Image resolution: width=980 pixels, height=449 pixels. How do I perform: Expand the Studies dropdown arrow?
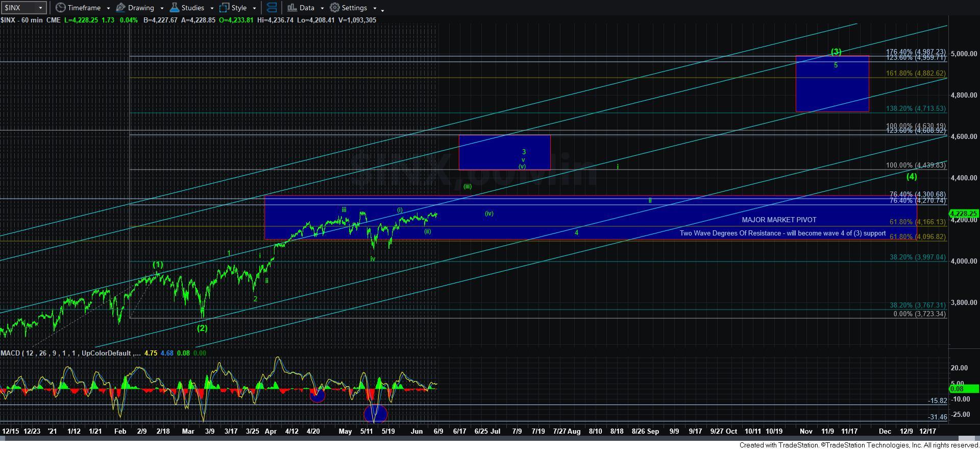point(212,8)
